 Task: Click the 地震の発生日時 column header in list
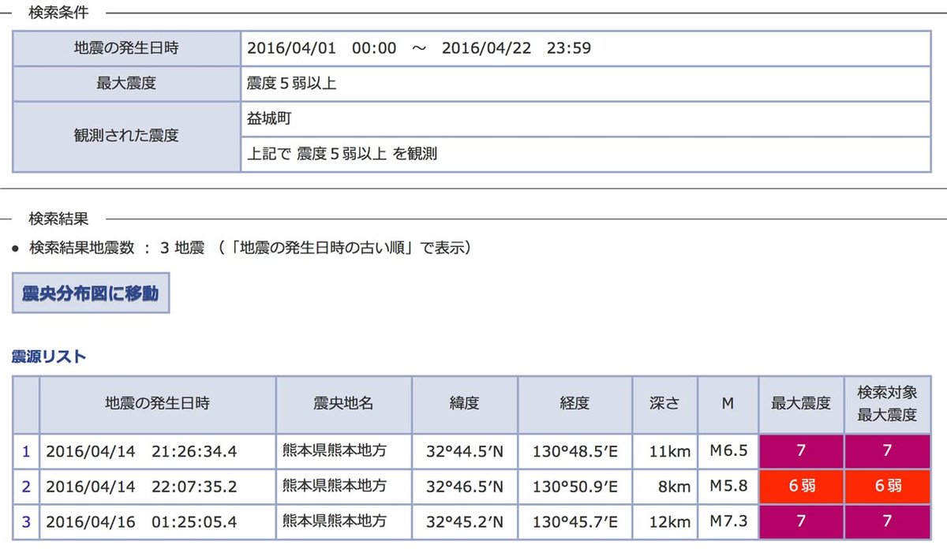[x=157, y=404]
